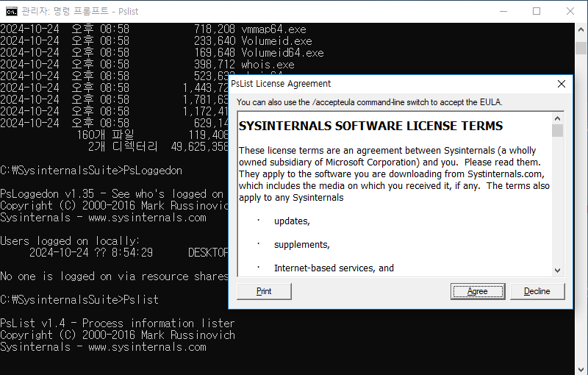Click the command prompt icon in title bar
588x375 pixels.
pyautogui.click(x=11, y=11)
